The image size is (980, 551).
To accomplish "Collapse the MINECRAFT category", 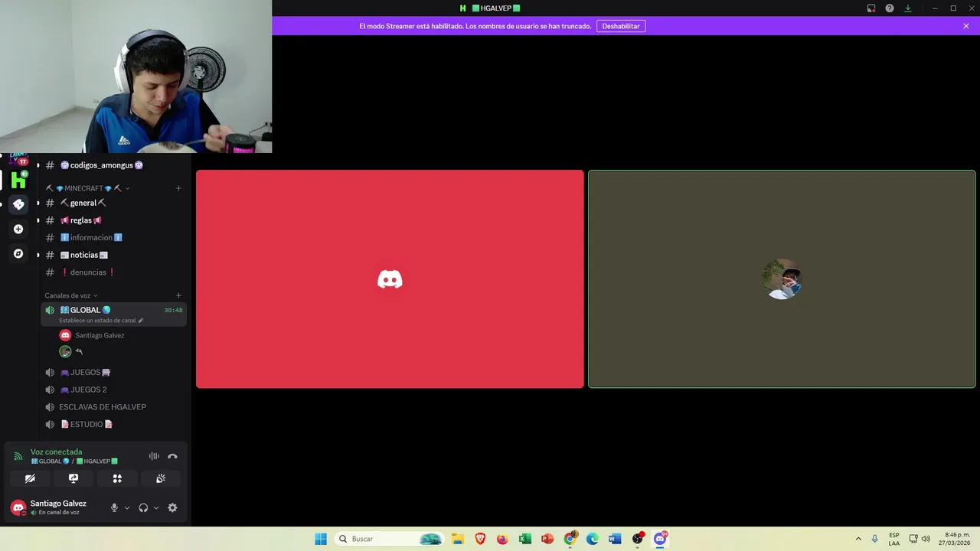I will [x=87, y=188].
